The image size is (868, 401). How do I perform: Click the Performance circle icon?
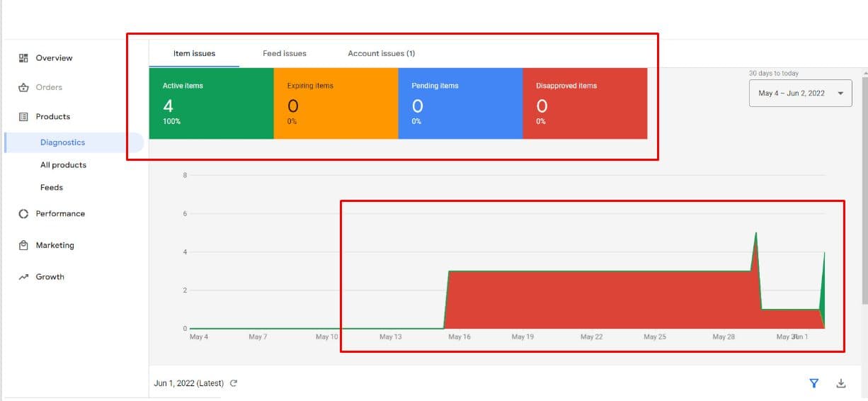[x=23, y=214]
